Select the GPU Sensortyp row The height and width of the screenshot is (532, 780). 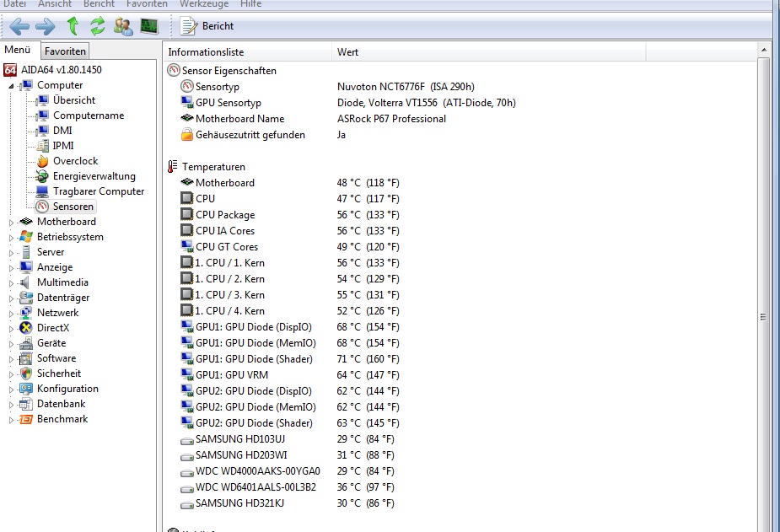pyautogui.click(x=348, y=102)
